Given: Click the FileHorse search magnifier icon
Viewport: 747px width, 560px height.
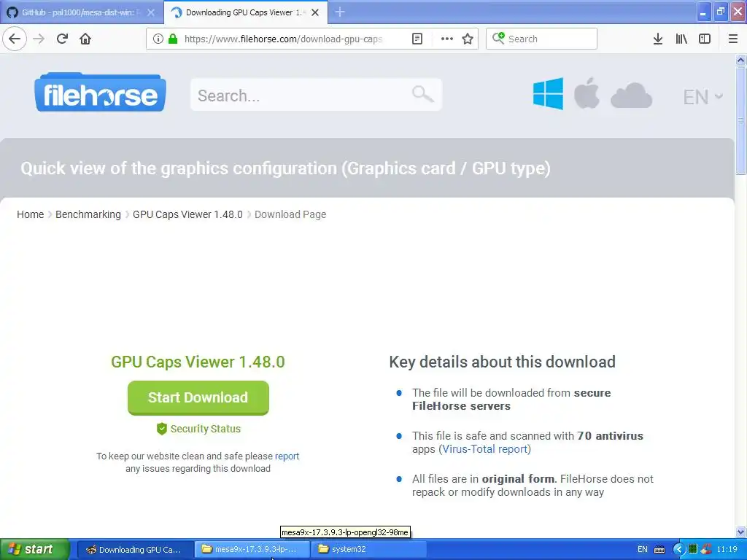Looking at the screenshot, I should 422,94.
